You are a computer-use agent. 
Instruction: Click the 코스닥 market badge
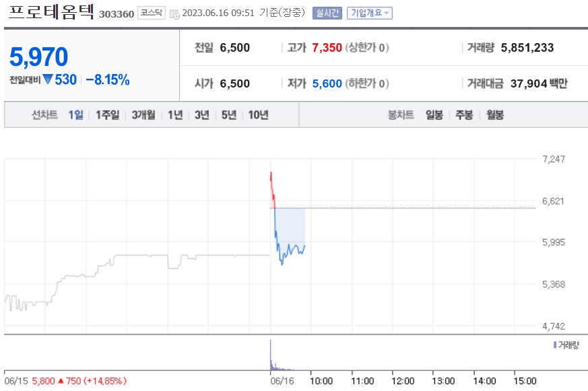pos(151,13)
